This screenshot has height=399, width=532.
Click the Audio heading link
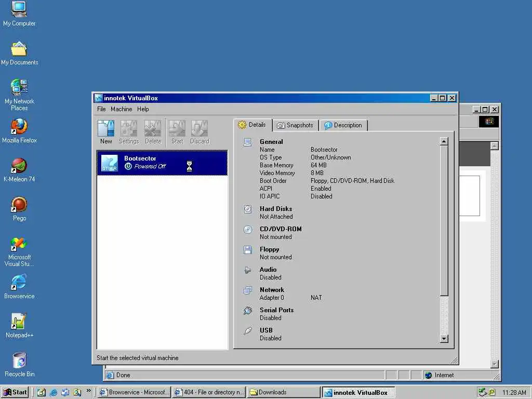coord(268,270)
